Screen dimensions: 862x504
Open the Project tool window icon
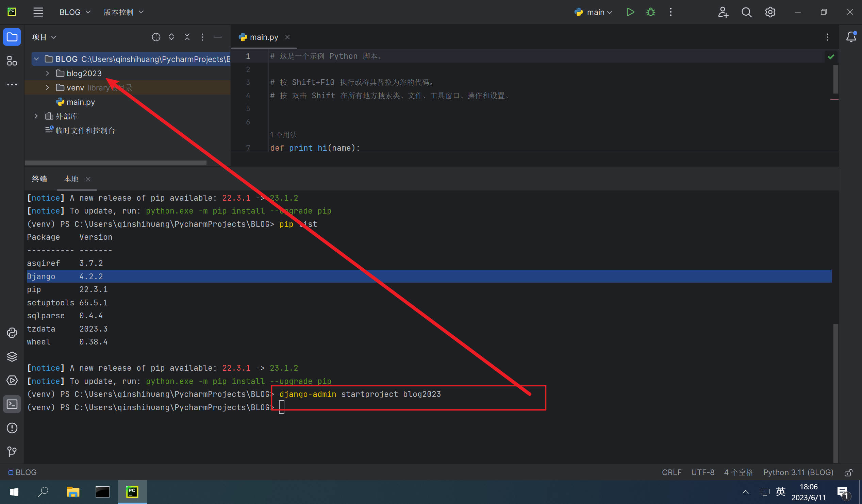coord(12,37)
